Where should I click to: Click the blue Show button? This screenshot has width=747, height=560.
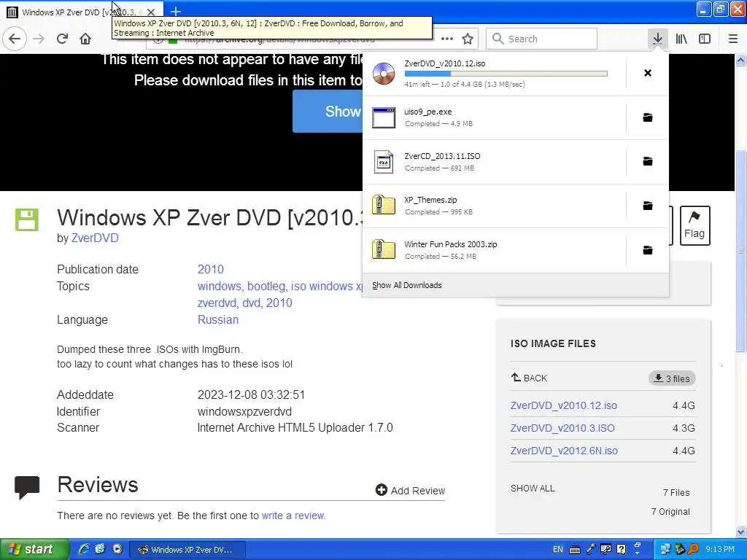click(x=328, y=111)
